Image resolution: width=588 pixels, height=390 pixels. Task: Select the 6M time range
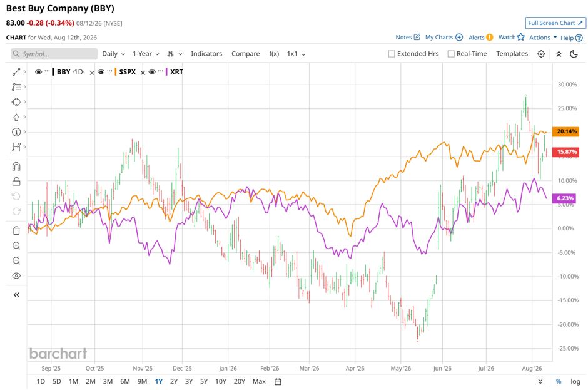[125, 381]
